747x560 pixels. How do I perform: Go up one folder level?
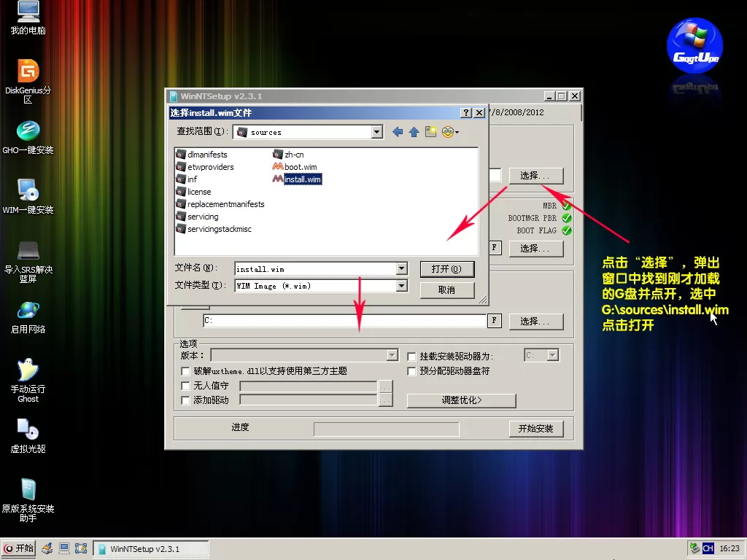coord(414,132)
